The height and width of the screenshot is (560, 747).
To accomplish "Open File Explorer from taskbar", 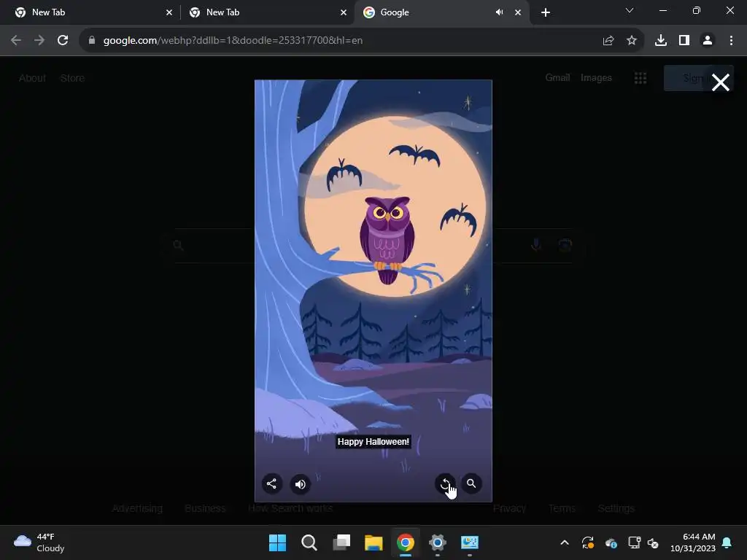I will click(x=373, y=542).
